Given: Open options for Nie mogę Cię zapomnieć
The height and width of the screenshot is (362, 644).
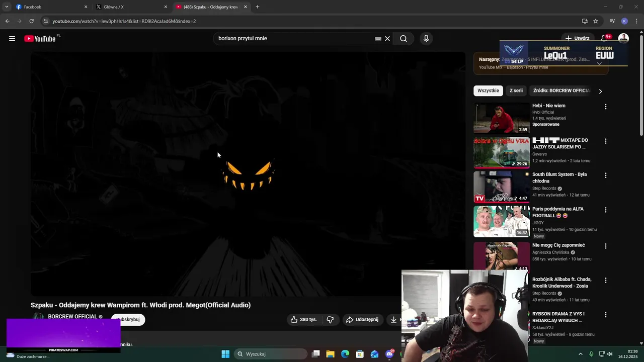Looking at the screenshot, I should 606,246.
